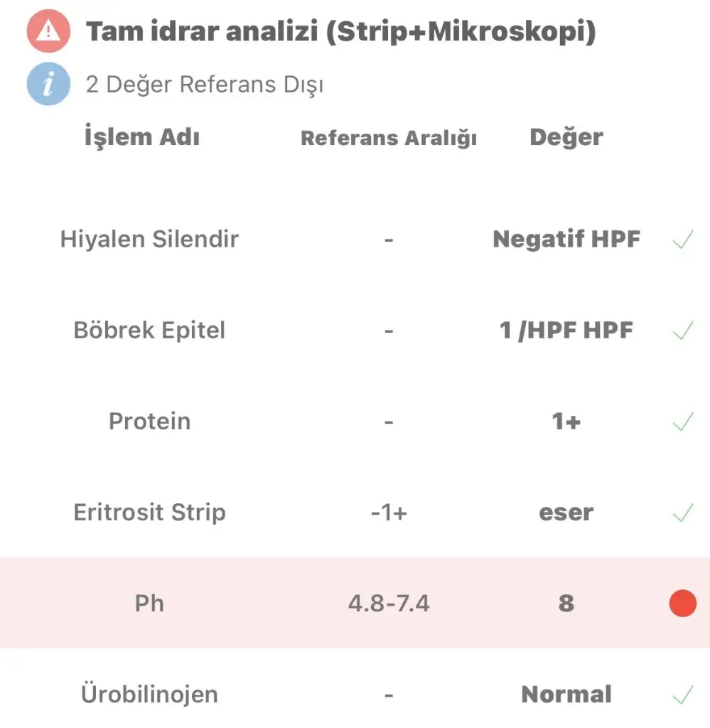Open the Ürobilinojen Normal result
Screen dimensions: 710x728
pos(566,695)
